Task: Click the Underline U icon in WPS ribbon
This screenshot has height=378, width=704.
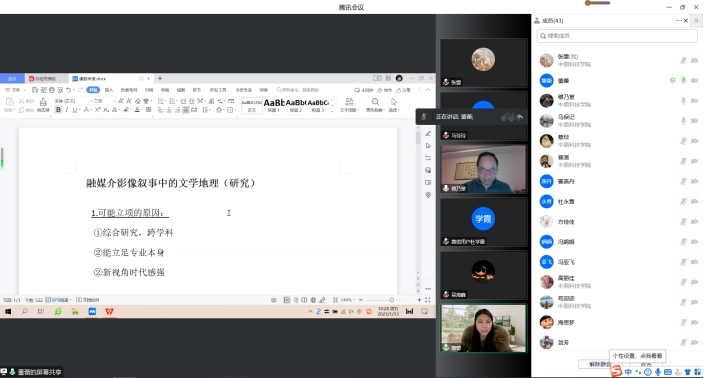Action: pos(75,110)
